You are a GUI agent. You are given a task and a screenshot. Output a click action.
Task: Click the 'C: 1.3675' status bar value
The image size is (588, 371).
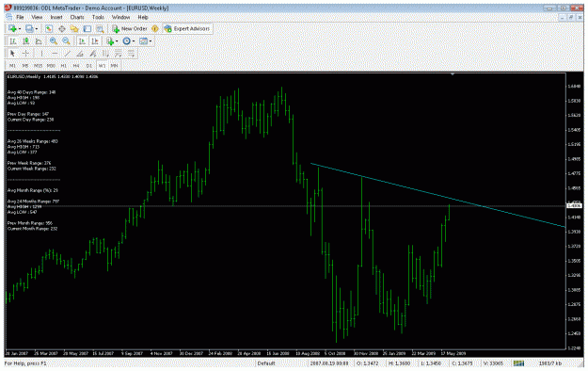462,363
